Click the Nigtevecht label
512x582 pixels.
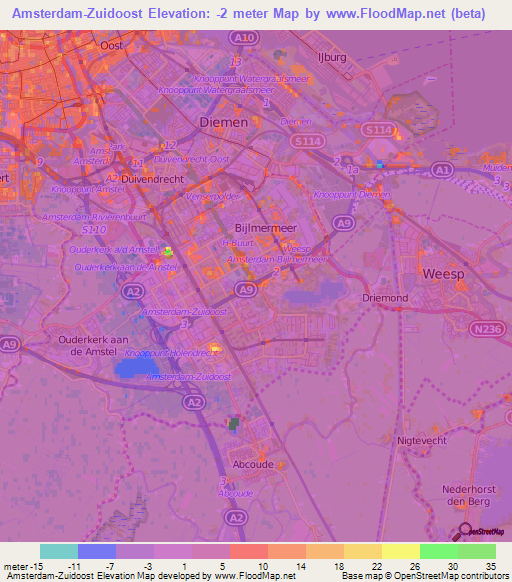[x=422, y=441]
